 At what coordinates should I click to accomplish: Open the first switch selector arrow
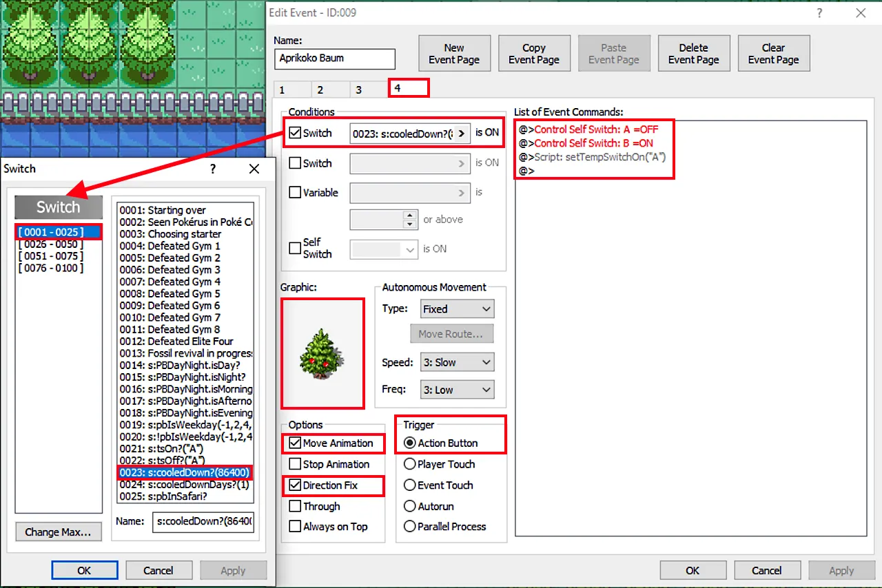click(462, 134)
